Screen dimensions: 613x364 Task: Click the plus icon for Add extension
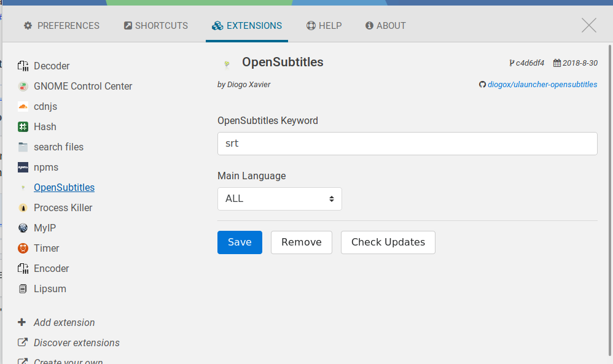pyautogui.click(x=22, y=322)
